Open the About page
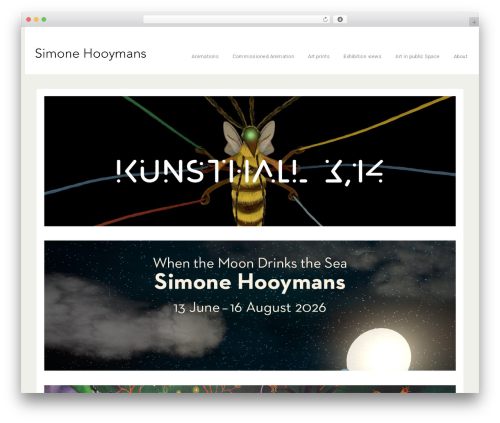The height and width of the screenshot is (423, 500). [460, 56]
